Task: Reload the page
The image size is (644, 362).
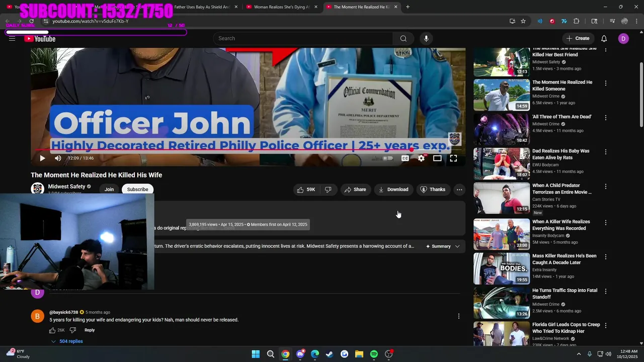Action: click(x=31, y=21)
